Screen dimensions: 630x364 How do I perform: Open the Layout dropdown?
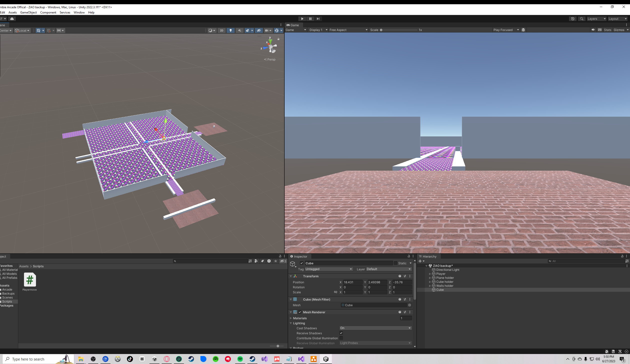tap(618, 19)
